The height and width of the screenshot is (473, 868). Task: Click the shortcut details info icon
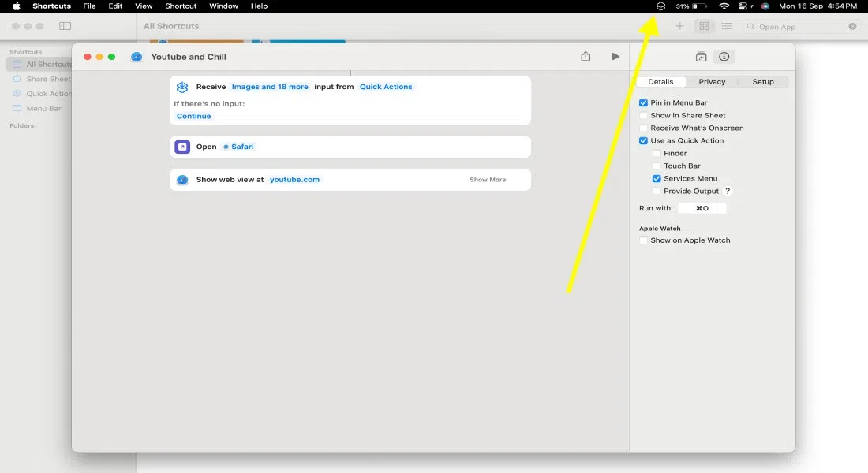coord(724,57)
